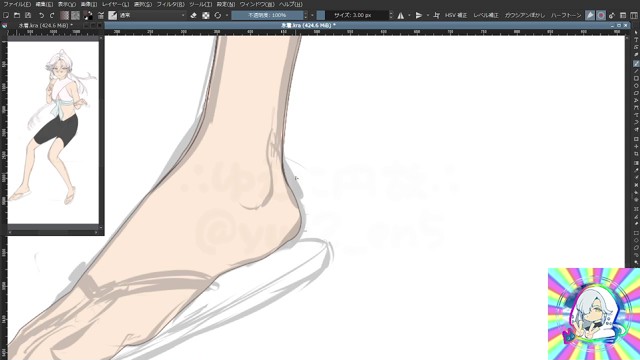Select the Line tool
This screenshot has width=640, height=360.
(636, 71)
